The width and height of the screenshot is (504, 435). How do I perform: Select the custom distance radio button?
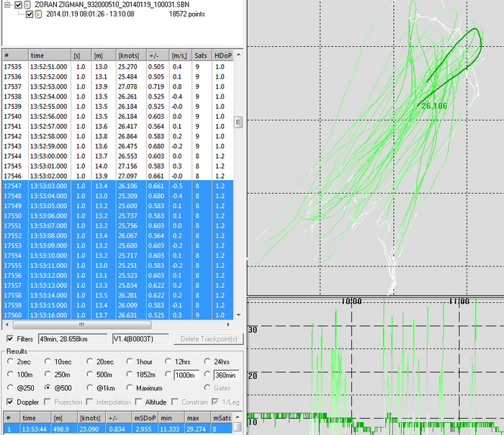(x=168, y=375)
